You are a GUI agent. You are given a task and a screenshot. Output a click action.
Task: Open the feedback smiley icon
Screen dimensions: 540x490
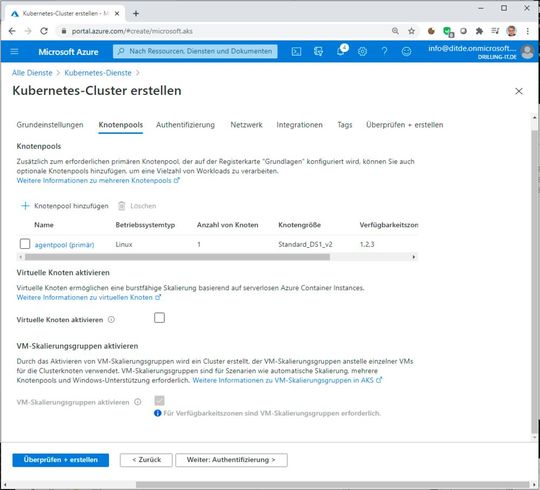(x=406, y=52)
